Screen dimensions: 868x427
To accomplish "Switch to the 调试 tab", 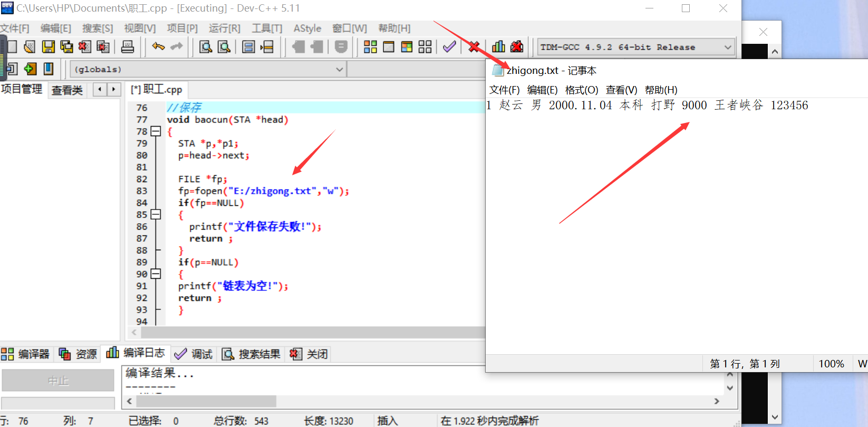I will 194,354.
